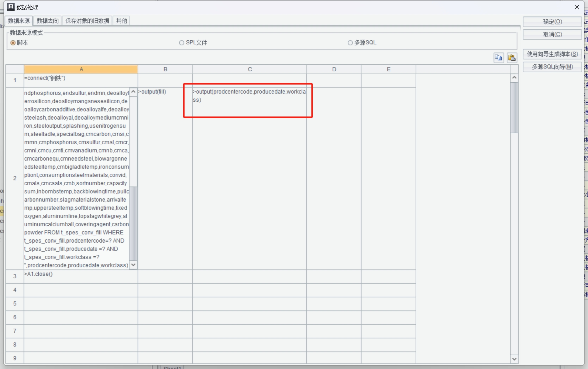Switch to the 数据去向 tab
This screenshot has height=369, width=588.
[x=47, y=21]
